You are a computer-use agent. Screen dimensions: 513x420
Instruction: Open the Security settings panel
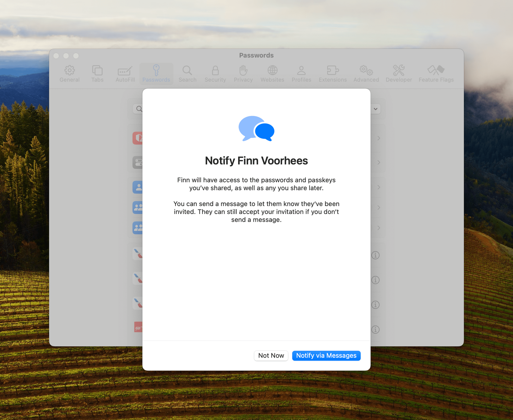click(x=215, y=73)
